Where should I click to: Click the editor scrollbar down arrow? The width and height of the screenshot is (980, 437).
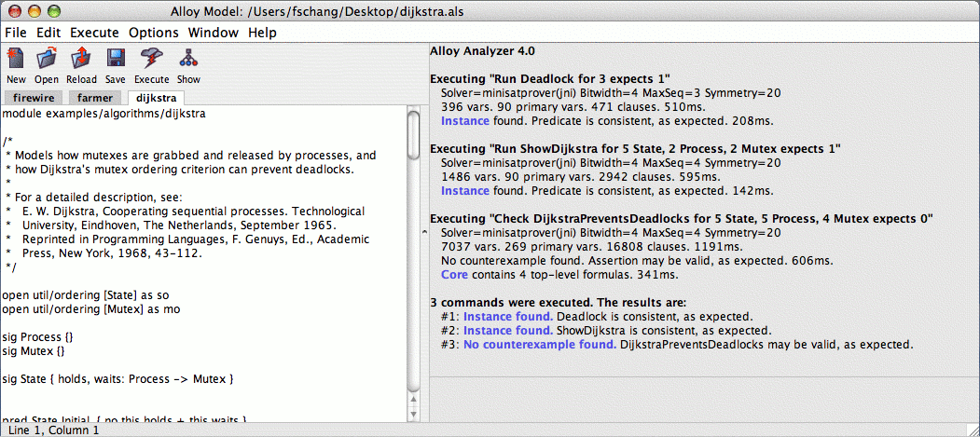click(412, 415)
